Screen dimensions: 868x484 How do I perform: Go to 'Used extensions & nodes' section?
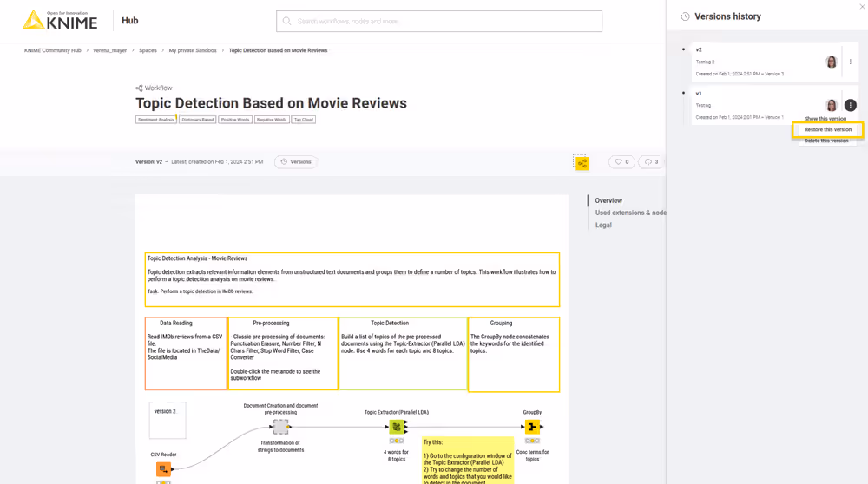point(631,213)
